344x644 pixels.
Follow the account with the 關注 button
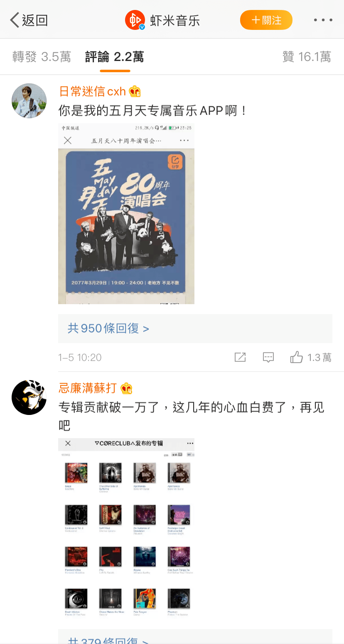coord(266,20)
